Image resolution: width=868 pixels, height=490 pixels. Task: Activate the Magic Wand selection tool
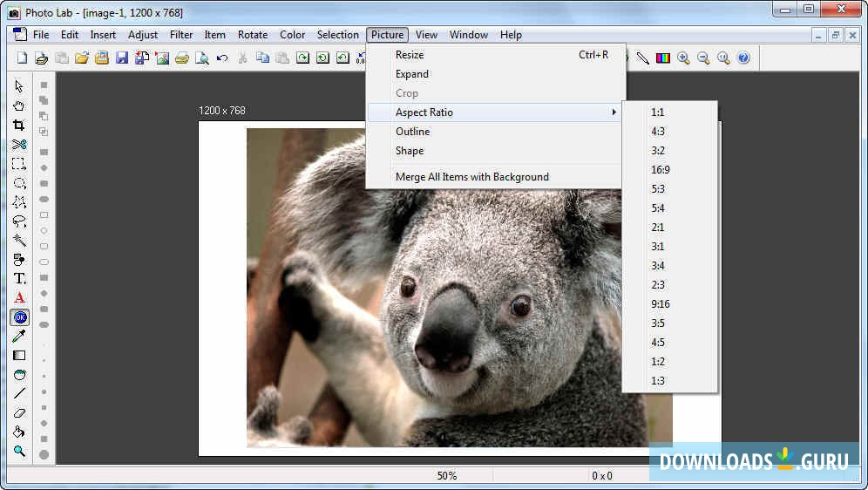coord(19,241)
